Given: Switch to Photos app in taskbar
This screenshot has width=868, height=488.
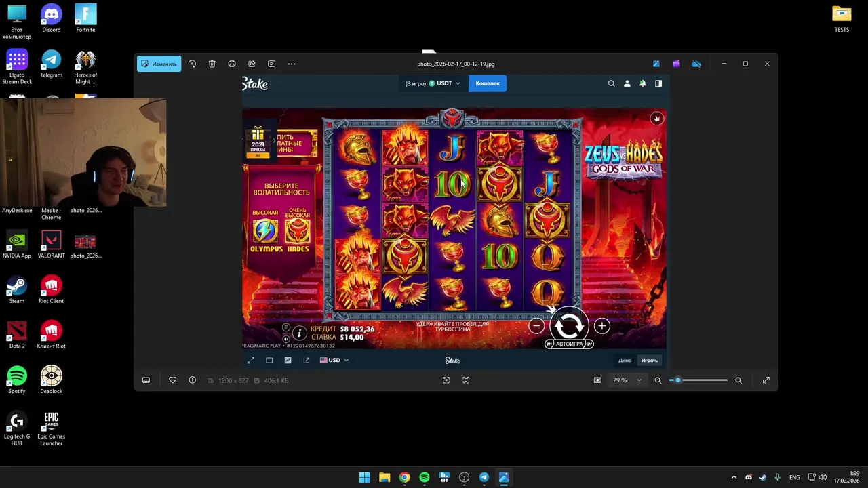Looking at the screenshot, I should [x=504, y=477].
